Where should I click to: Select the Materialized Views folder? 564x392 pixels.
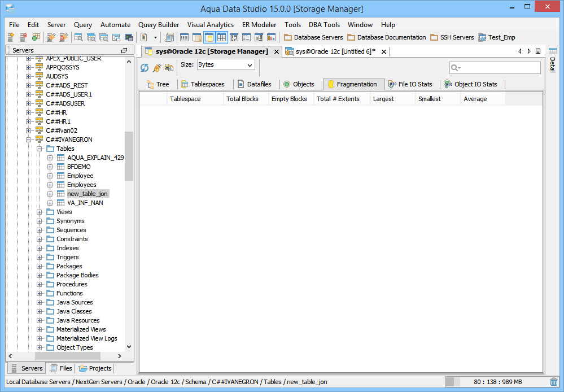click(81, 329)
